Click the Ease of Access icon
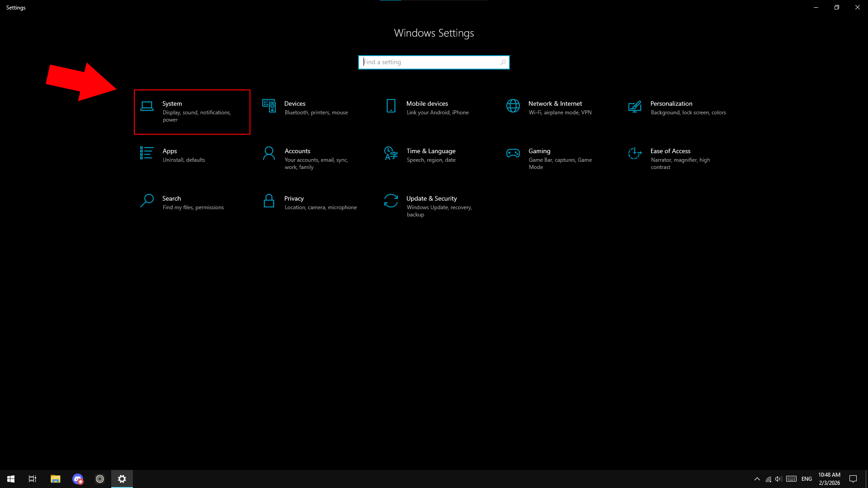868x488 pixels. [x=635, y=154]
